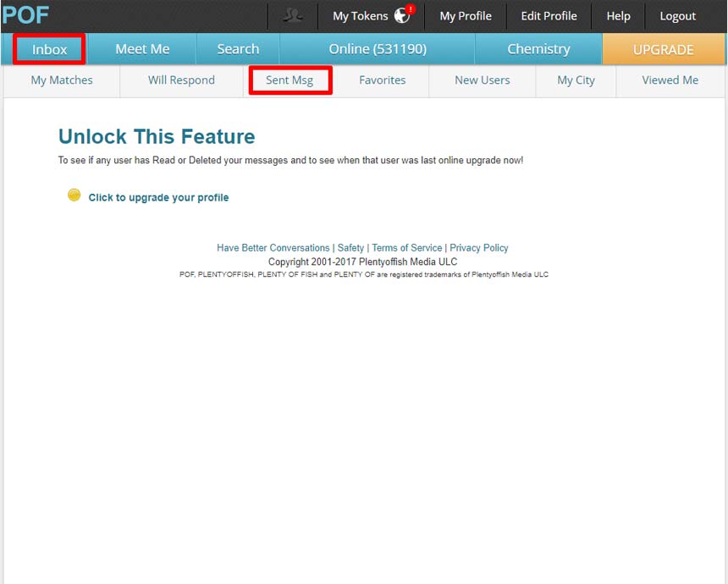Log out of the account
The height and width of the screenshot is (584, 728).
tap(678, 16)
